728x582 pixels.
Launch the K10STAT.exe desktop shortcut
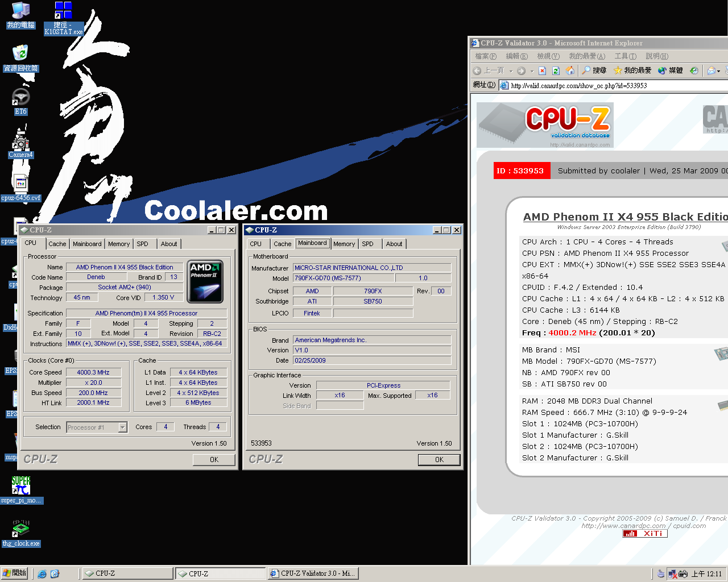[63, 18]
